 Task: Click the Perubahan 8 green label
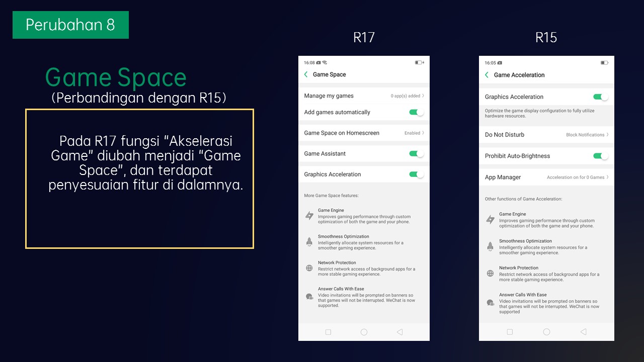(x=70, y=25)
